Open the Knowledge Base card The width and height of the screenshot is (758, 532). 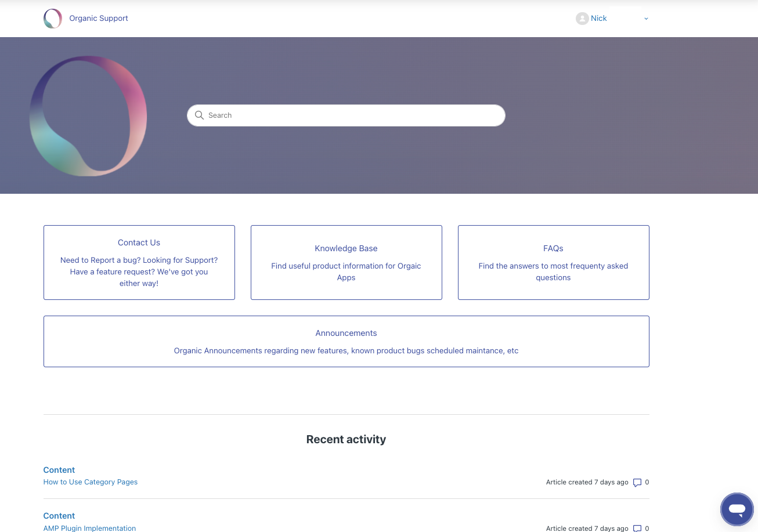coord(346,262)
